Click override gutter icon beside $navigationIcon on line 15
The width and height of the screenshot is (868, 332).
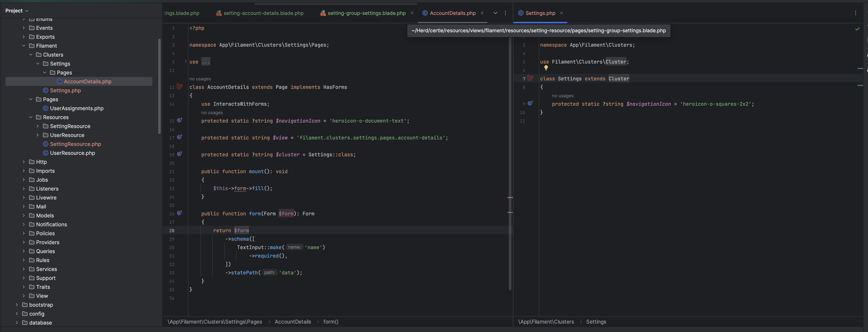[x=180, y=120]
